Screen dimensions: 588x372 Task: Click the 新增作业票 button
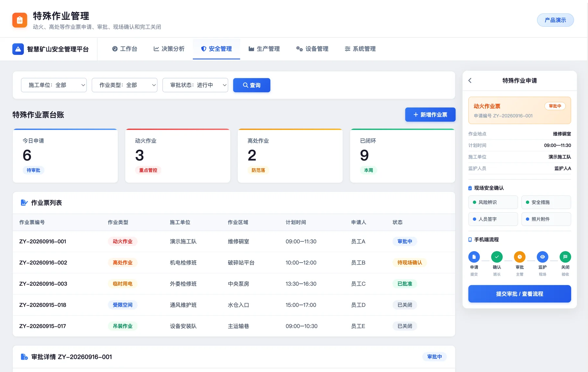430,115
